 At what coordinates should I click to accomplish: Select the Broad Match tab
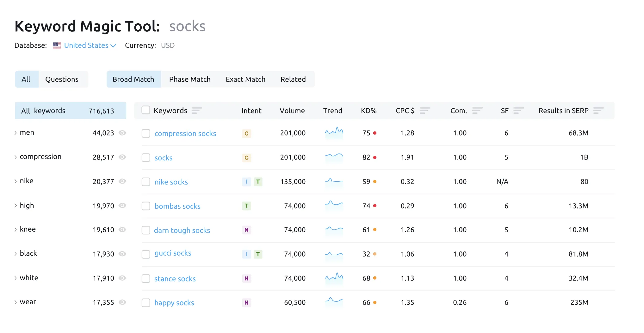click(x=133, y=79)
